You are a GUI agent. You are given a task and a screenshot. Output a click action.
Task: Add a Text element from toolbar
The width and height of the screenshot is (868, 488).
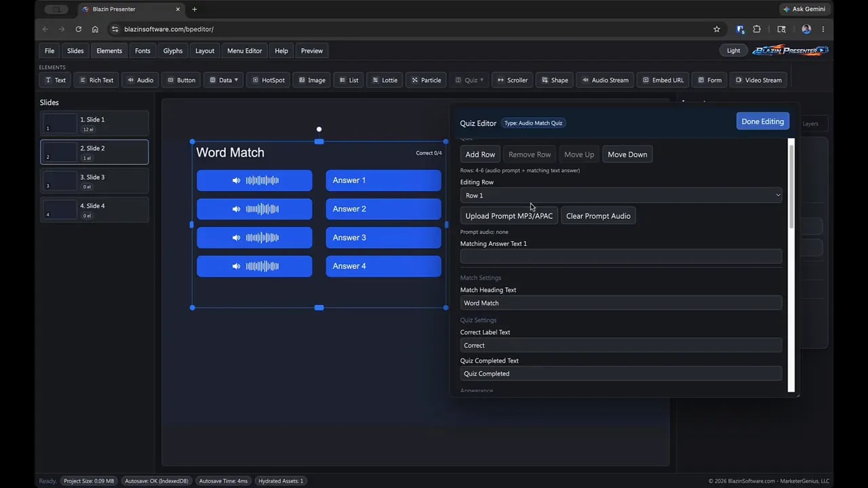[55, 80]
